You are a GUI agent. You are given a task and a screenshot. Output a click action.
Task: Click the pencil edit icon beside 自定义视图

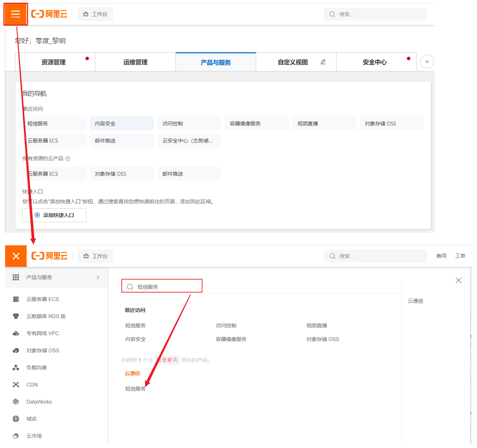click(x=323, y=62)
